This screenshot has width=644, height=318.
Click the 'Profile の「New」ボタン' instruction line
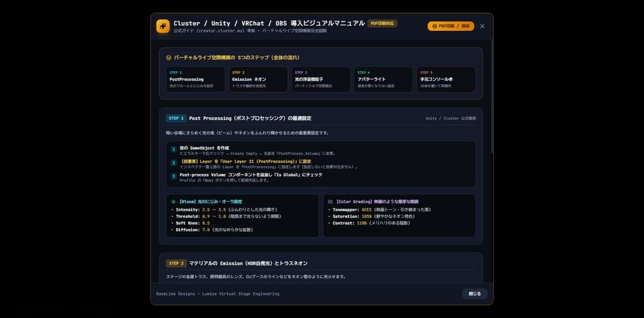point(225,180)
